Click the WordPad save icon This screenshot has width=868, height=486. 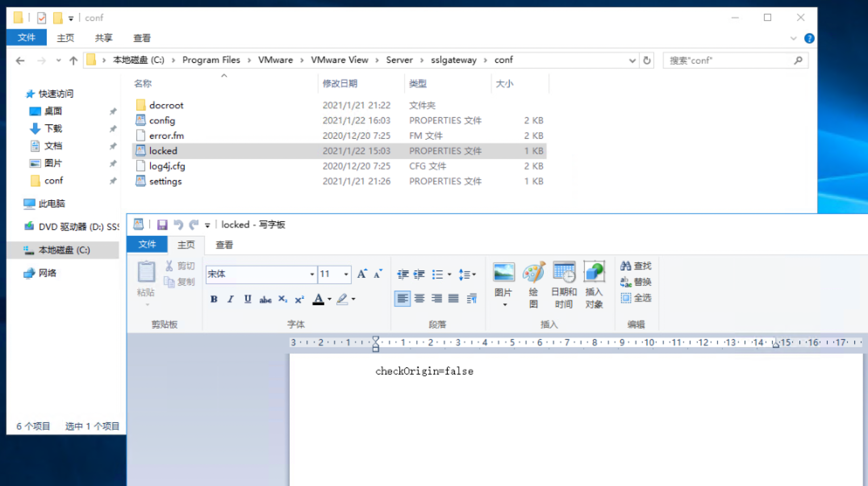(x=162, y=224)
